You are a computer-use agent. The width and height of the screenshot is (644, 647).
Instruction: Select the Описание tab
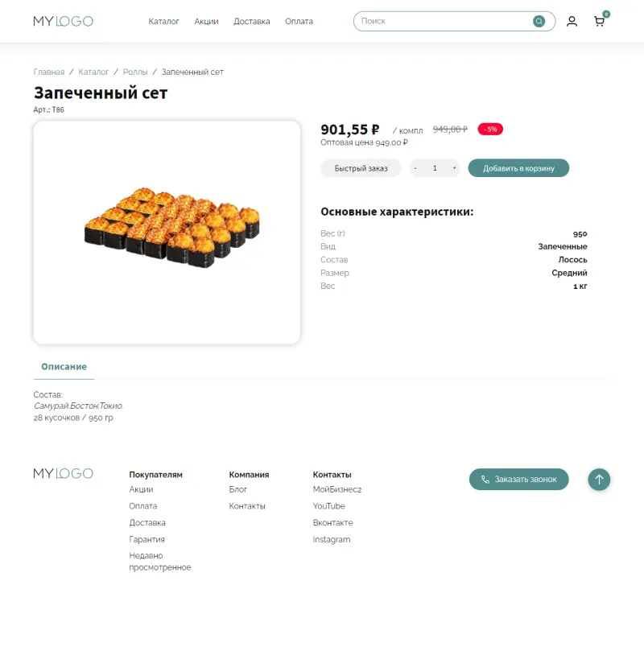coord(64,367)
